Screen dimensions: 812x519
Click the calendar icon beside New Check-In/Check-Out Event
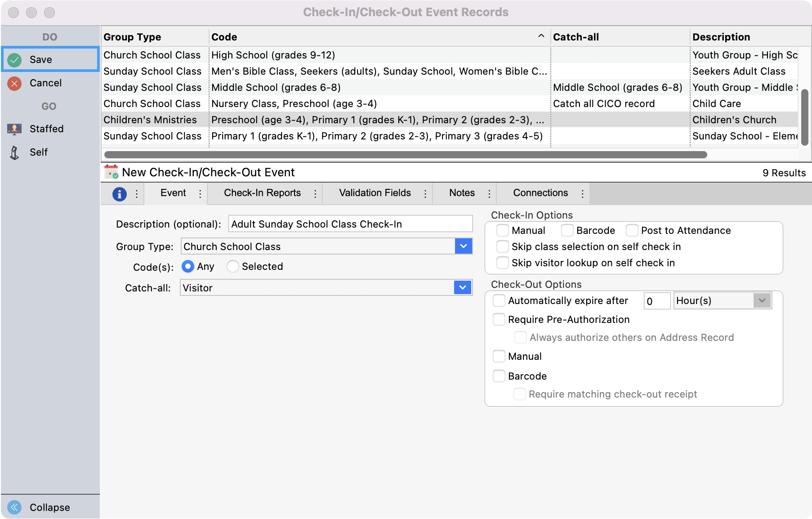(x=111, y=172)
